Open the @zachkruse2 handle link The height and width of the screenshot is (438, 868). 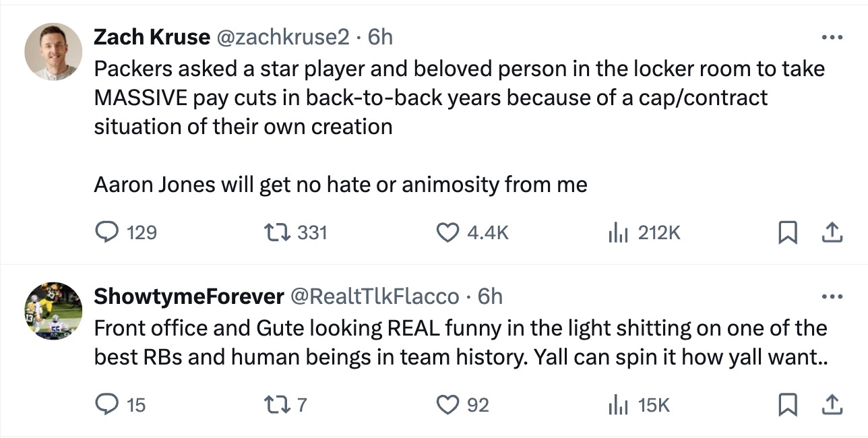tap(282, 37)
